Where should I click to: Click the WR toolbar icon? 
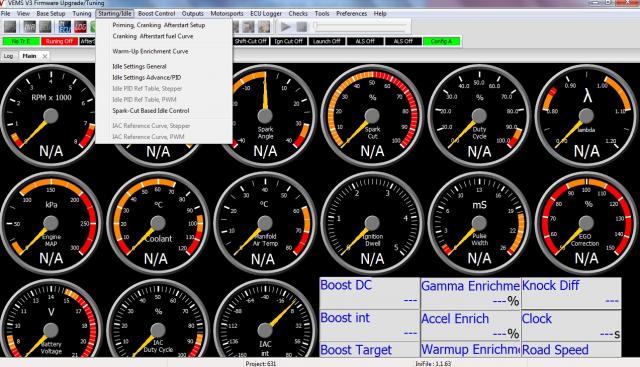[29, 27]
